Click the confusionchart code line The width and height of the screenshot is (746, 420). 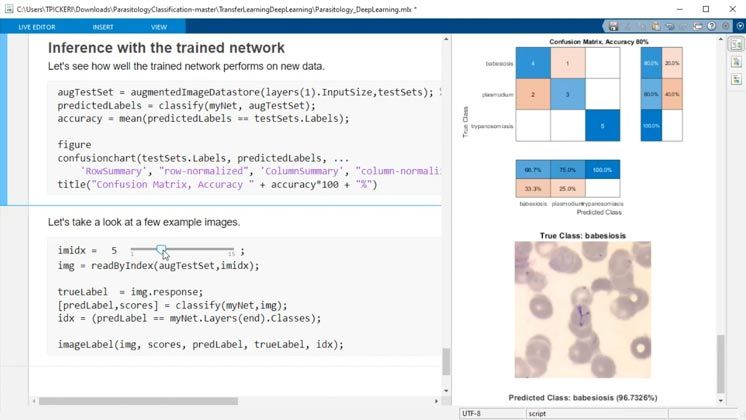coord(204,158)
